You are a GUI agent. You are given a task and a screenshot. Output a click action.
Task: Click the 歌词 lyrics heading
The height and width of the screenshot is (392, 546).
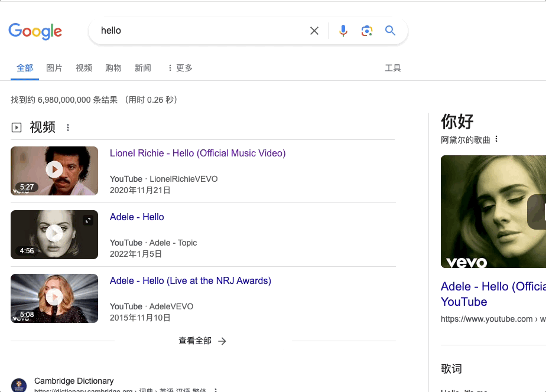[451, 369]
